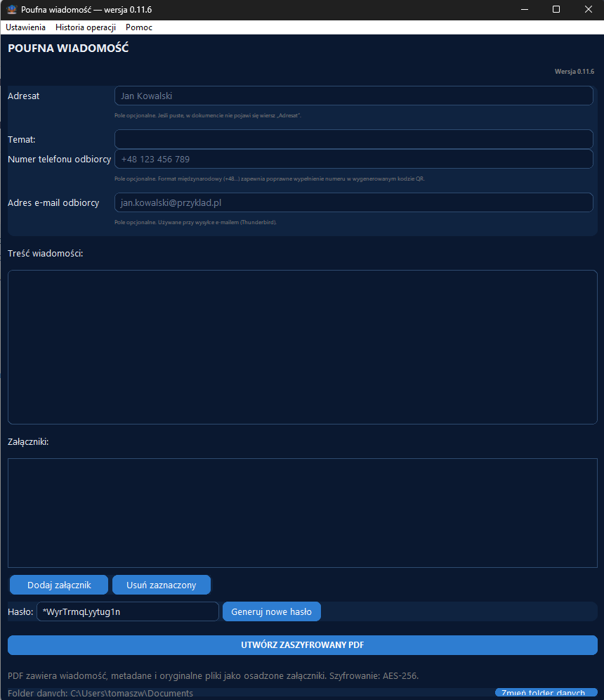604x700 pixels.
Task: Click the Adresat optional-field hint text
Action: click(208, 116)
